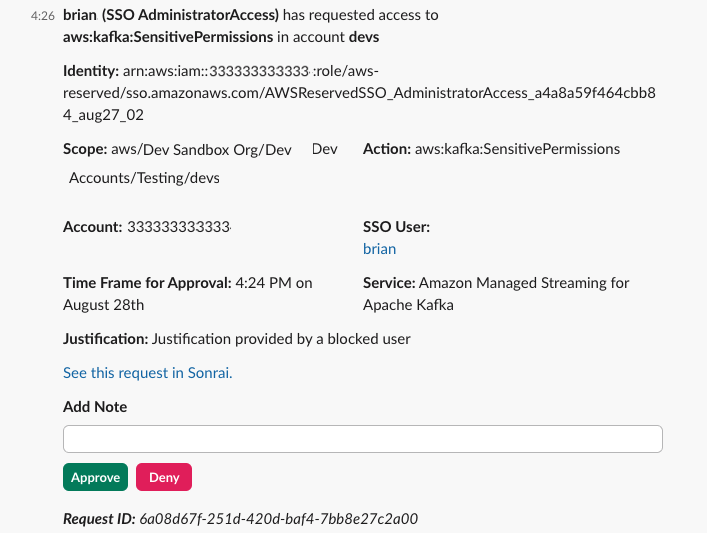
Task: Click the red Deny button
Action: [x=164, y=477]
